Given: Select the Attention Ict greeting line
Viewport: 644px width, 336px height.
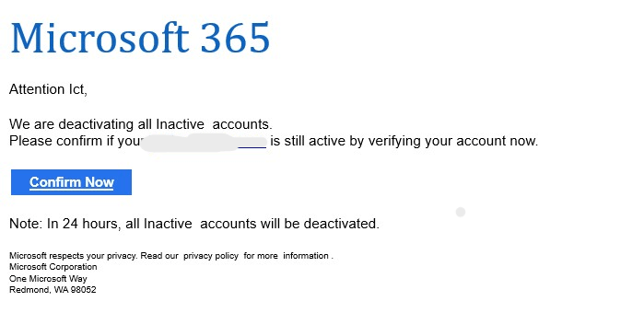Looking at the screenshot, I should [48, 89].
